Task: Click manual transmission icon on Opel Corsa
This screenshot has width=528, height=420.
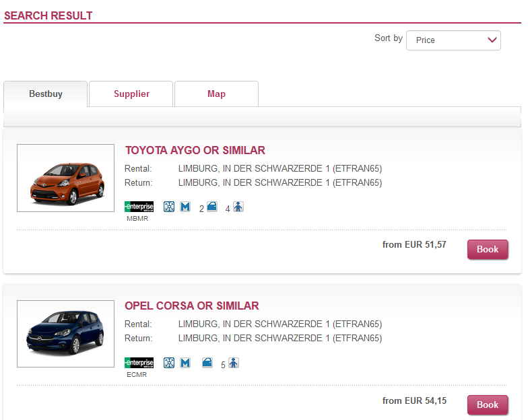Action: pos(185,363)
